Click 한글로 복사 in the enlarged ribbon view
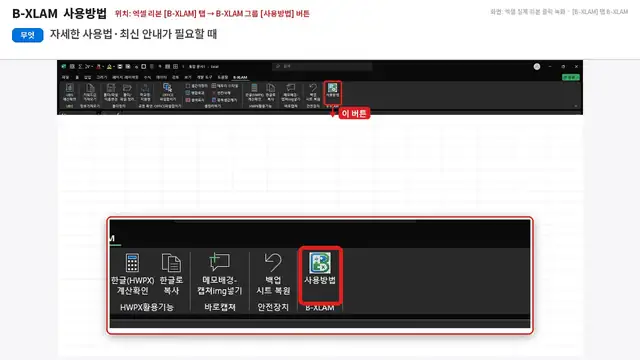 (171, 273)
